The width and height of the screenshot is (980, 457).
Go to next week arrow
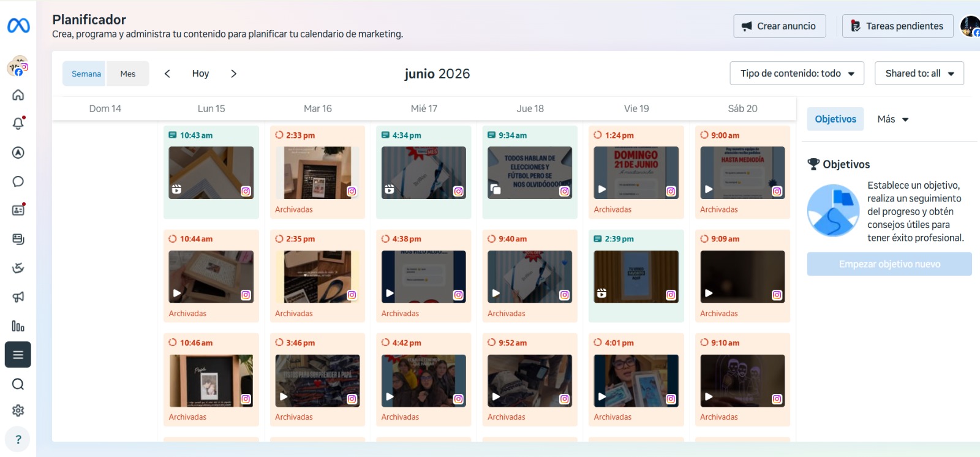233,74
